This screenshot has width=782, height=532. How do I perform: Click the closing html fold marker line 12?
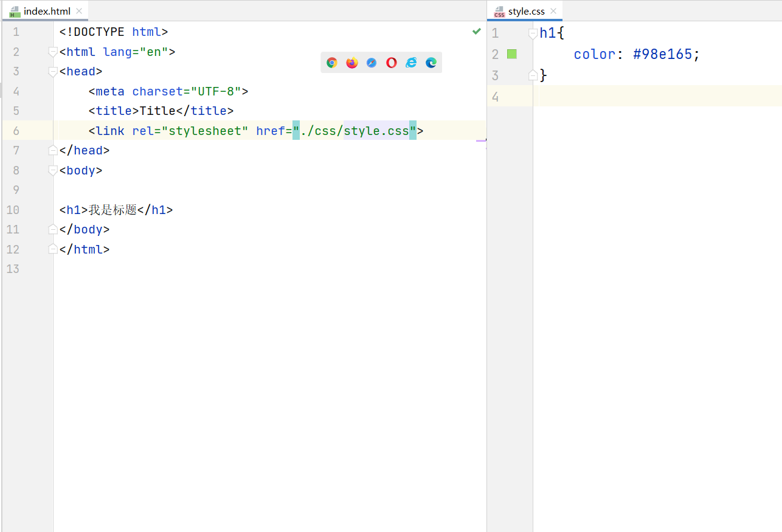[x=53, y=249]
